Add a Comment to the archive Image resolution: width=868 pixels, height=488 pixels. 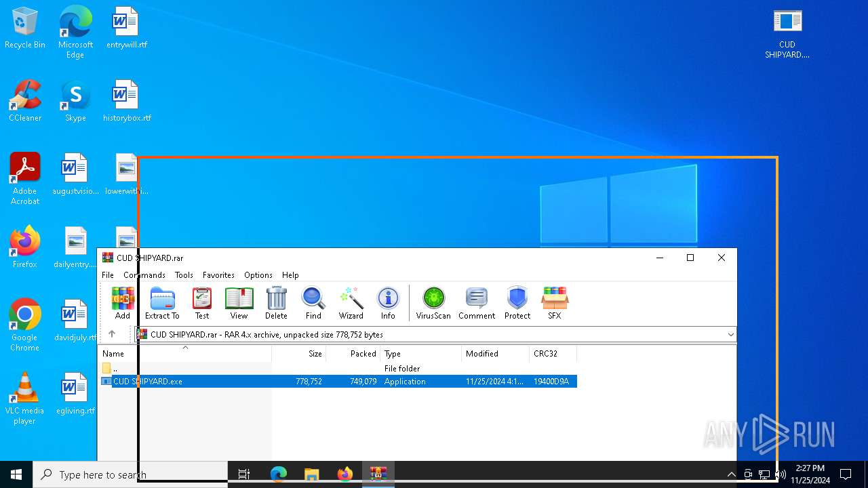tap(477, 302)
